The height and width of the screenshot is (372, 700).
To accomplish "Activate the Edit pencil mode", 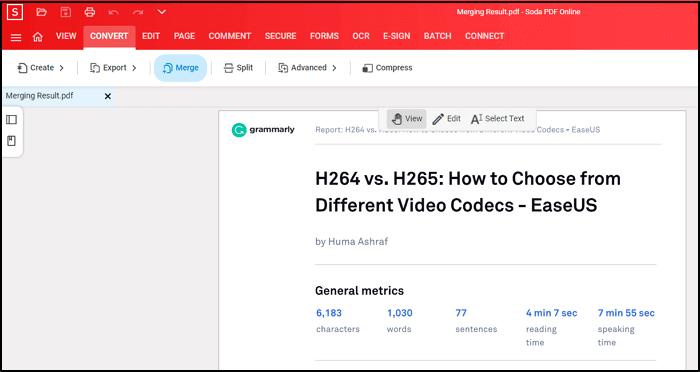I will tap(446, 119).
